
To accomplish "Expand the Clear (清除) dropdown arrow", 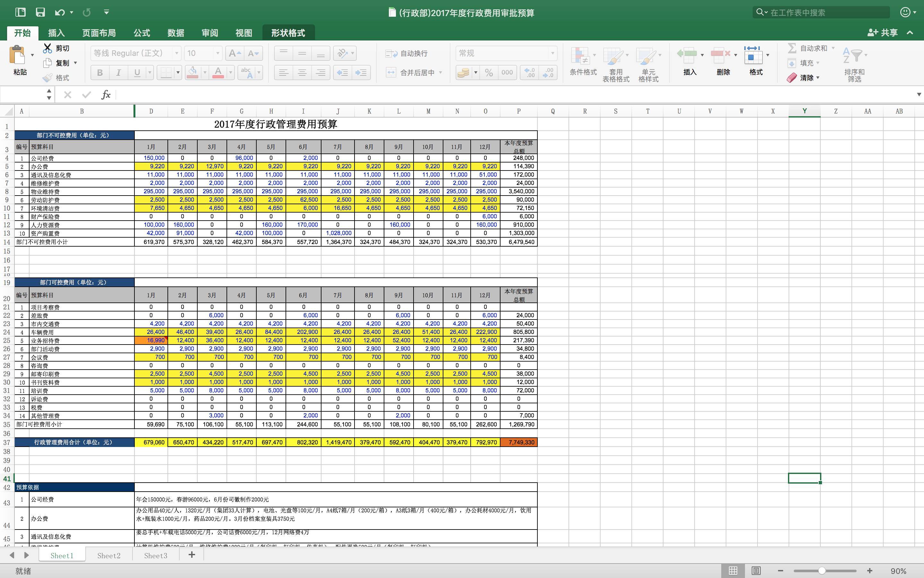I will [x=818, y=78].
